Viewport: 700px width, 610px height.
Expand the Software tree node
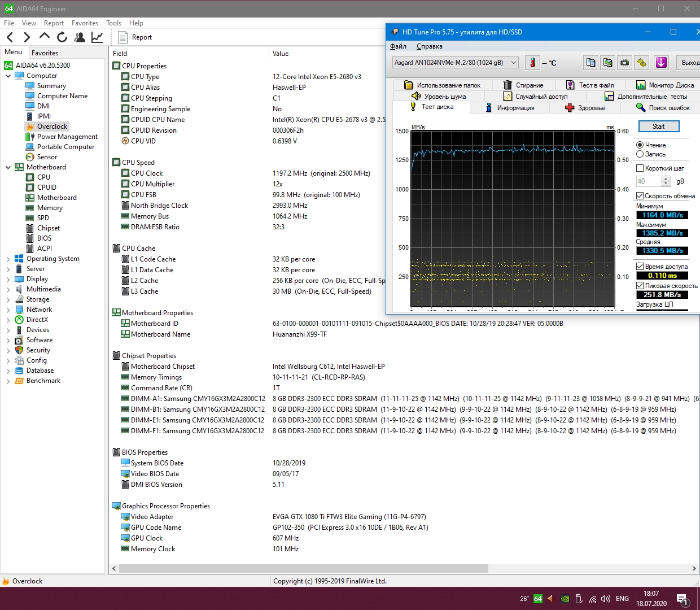[8, 340]
